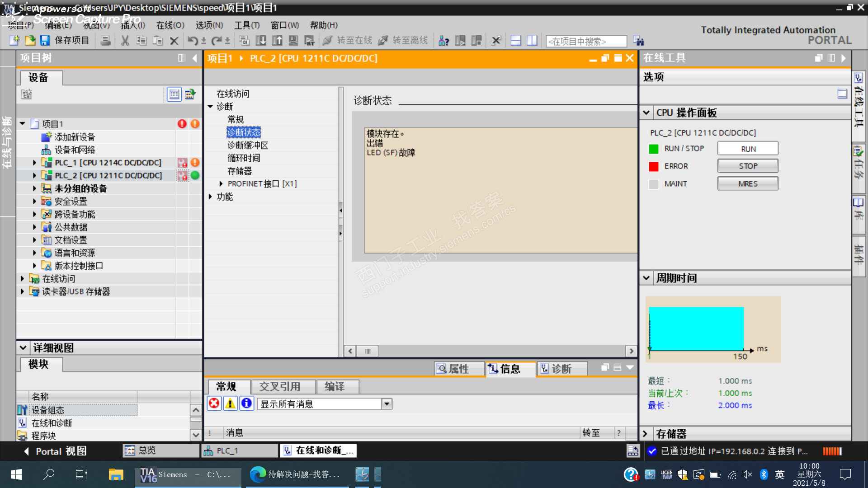Click the Print toolbar icon
The image size is (868, 488).
[105, 41]
